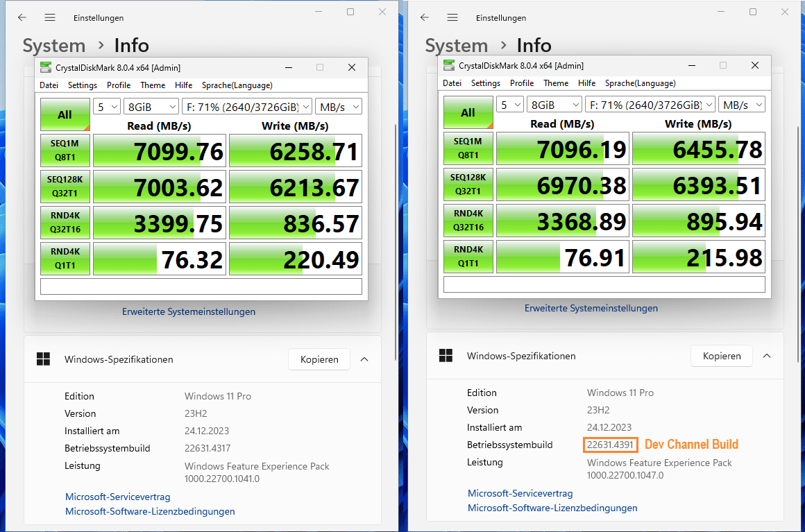Open 8GiB size dropdown in right CrystalDiskMark
Viewport: 805px width, 532px height.
point(554,105)
